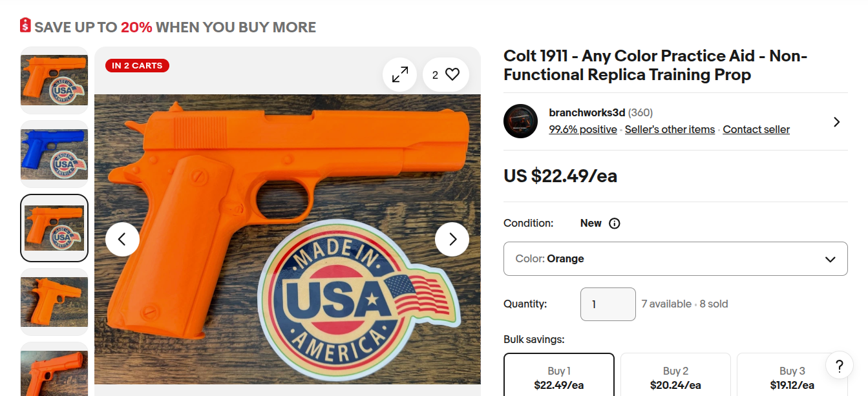The image size is (868, 396).
Task: Click the Contact seller link
Action: pos(756,129)
